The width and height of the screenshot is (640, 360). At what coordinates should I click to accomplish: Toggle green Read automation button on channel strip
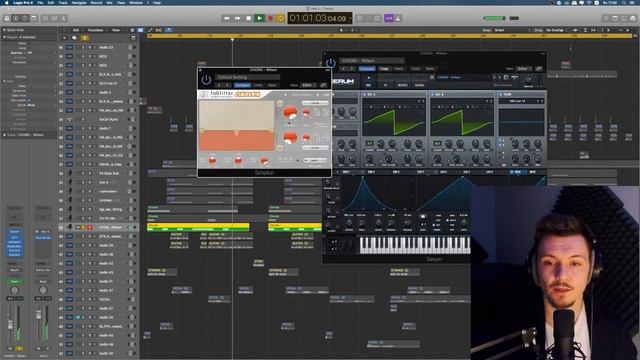click(14, 282)
